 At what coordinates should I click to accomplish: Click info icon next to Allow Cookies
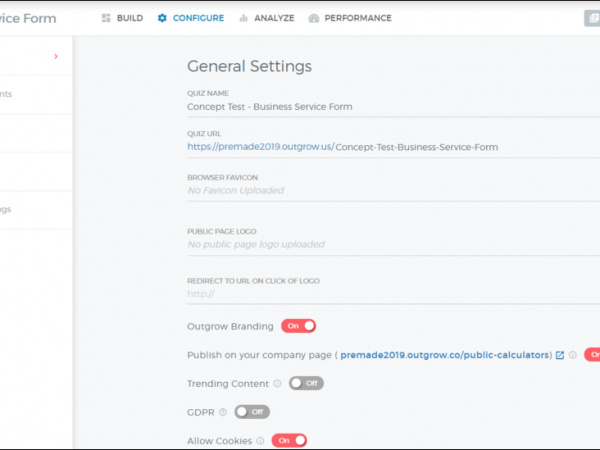pos(260,440)
